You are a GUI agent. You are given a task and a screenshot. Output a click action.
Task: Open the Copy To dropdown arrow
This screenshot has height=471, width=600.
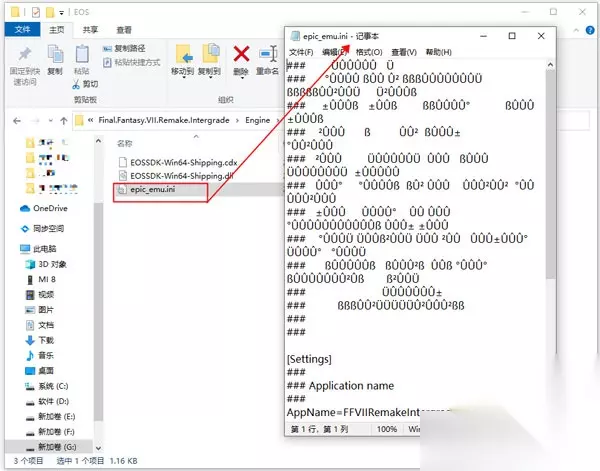(210, 78)
